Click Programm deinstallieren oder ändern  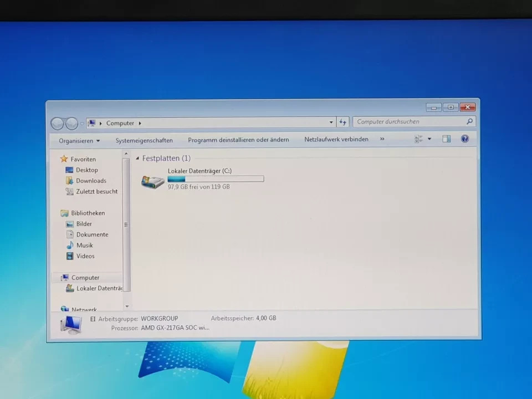point(238,139)
